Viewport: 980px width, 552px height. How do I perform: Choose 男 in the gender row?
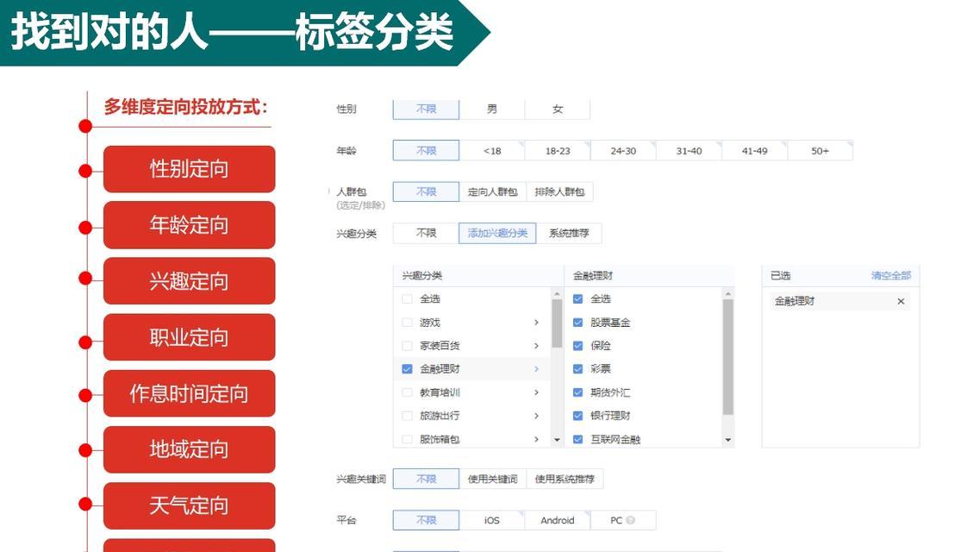tap(492, 109)
